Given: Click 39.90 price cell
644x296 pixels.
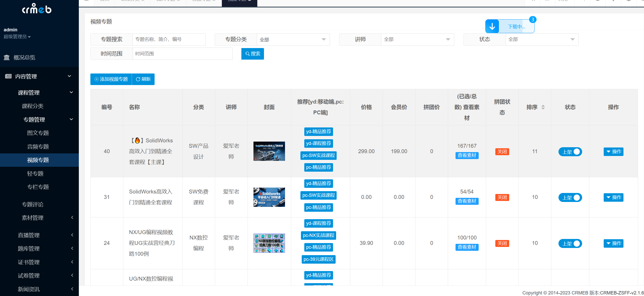Looking at the screenshot, I should click(x=366, y=243).
